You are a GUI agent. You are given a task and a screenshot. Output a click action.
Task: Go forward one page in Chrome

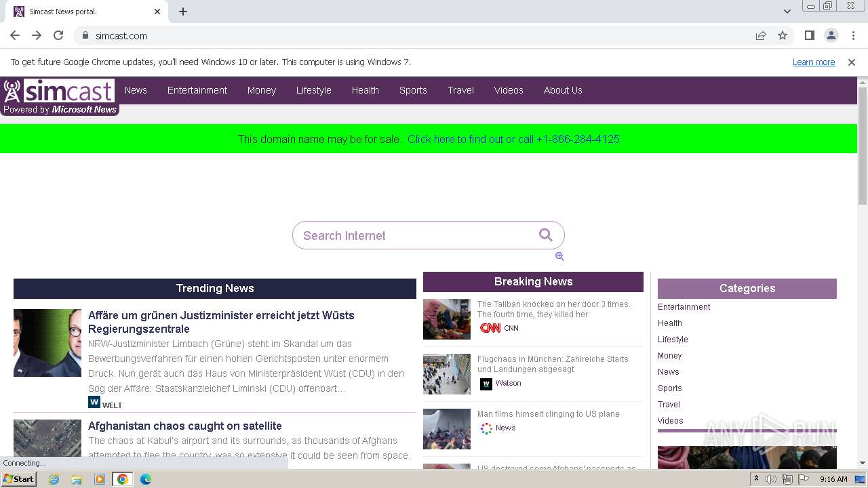pos(37,35)
